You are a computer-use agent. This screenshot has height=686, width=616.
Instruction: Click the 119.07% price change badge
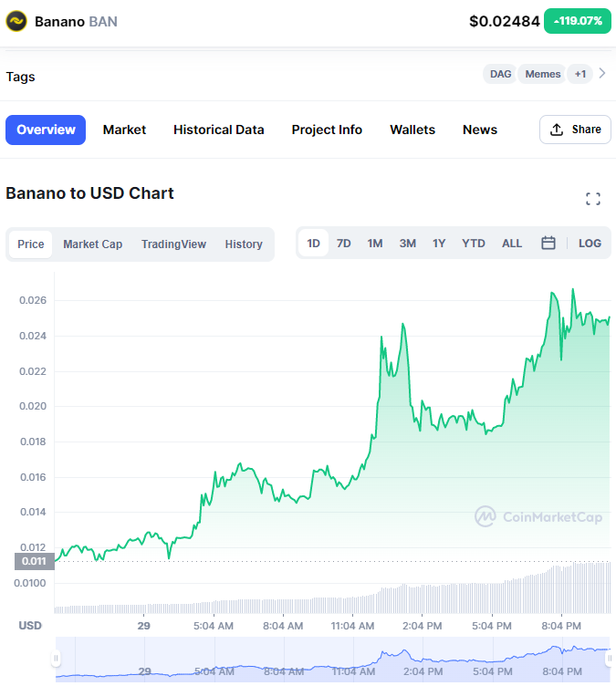pos(578,21)
